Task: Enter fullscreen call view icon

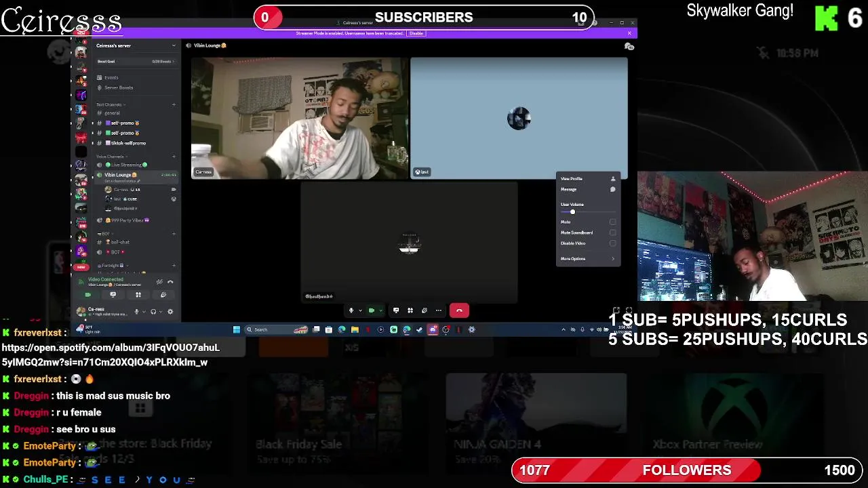Action: (x=629, y=311)
